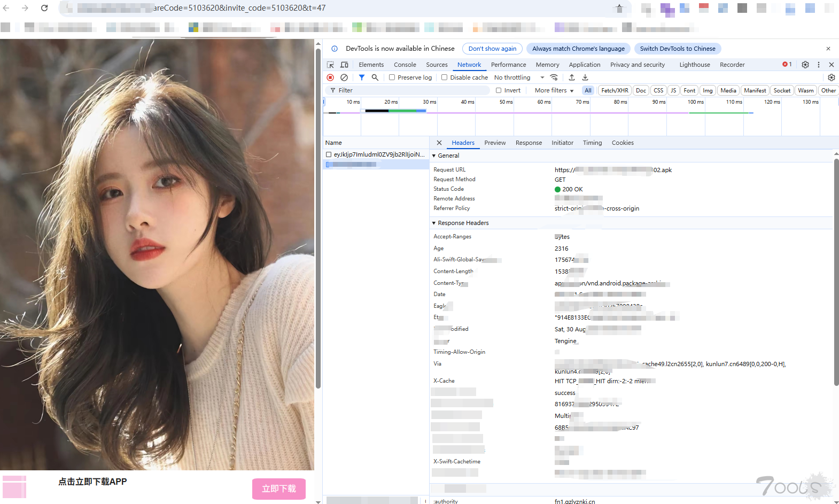
Task: Open DevTools settings gear icon
Action: point(805,65)
